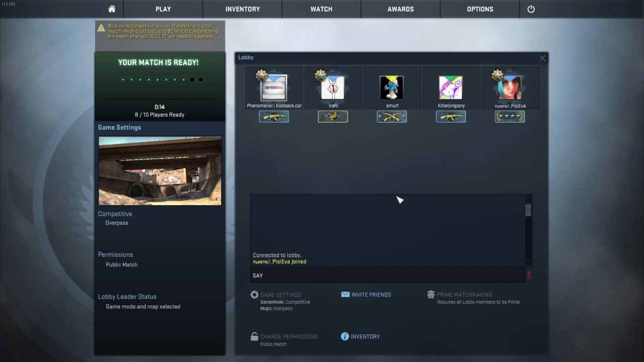The width and height of the screenshot is (644, 362).
Task: Open INVENTORY link in lobby
Action: [365, 337]
